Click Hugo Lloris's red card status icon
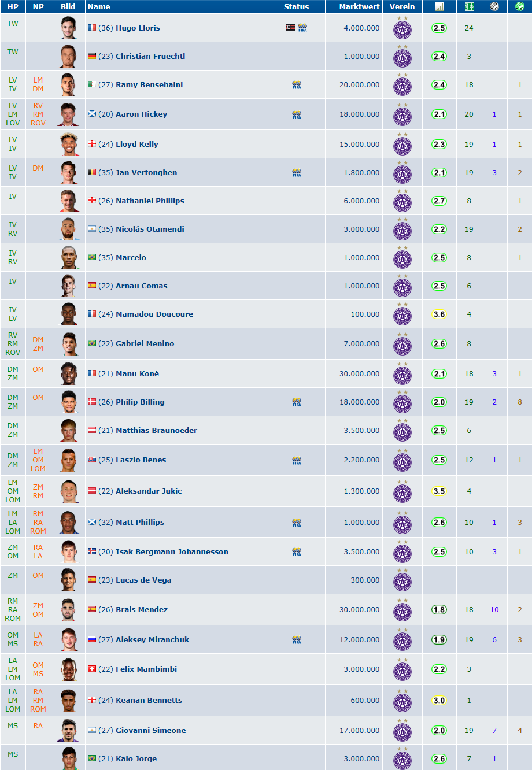This screenshot has height=770, width=532. pos(290,27)
